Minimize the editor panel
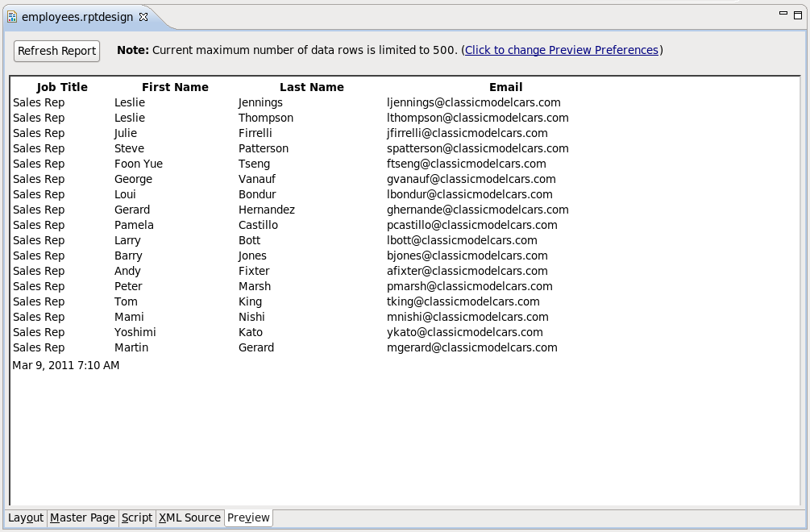Screen dimensions: 810x532 (783, 15)
